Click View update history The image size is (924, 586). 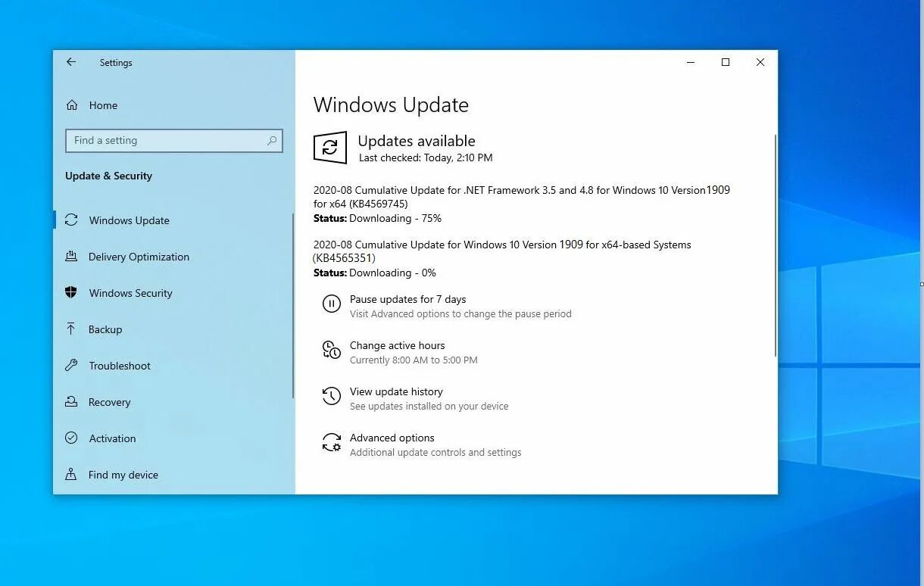396,391
